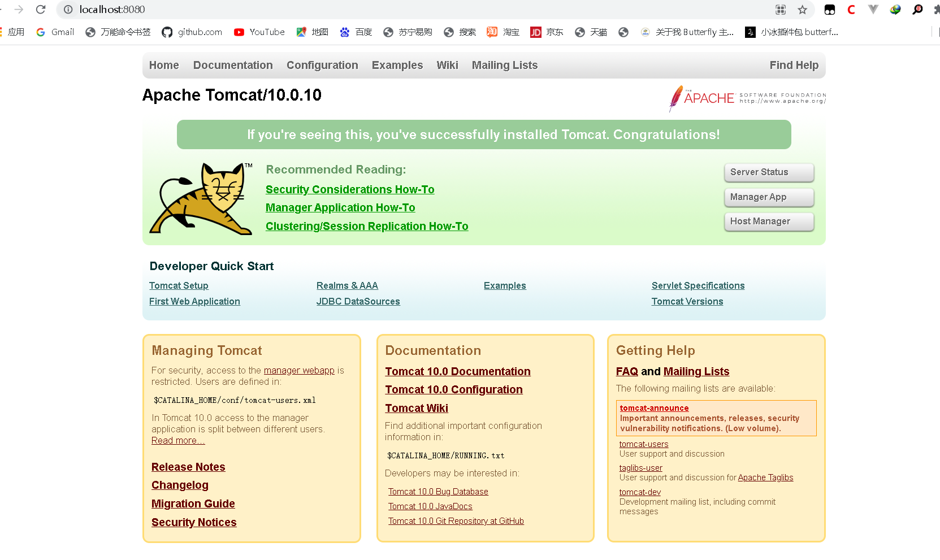Image resolution: width=940 pixels, height=560 pixels.
Task: Open the Release Notes link
Action: (x=188, y=467)
